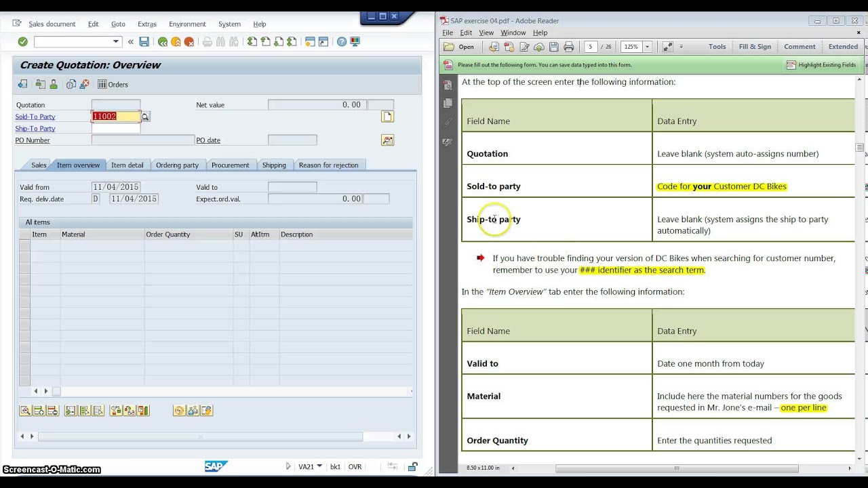Image resolution: width=868 pixels, height=488 pixels.
Task: Click the Save diskette icon in SAP toolbar
Action: [144, 42]
